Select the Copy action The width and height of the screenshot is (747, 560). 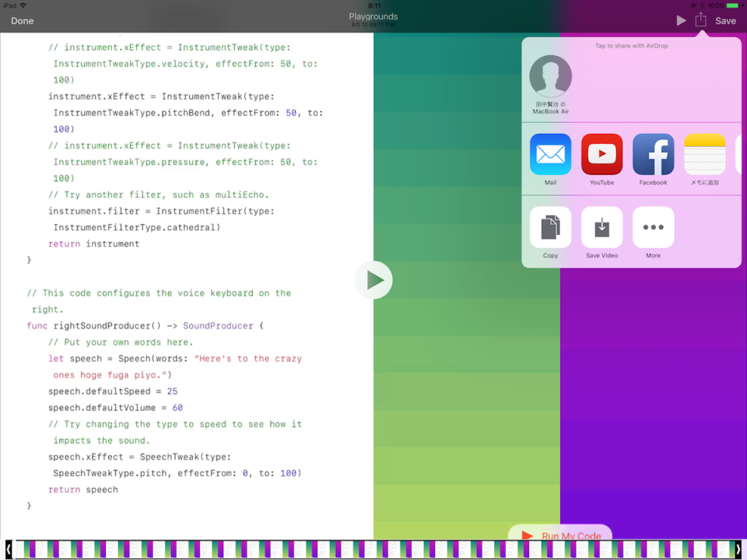(550, 228)
